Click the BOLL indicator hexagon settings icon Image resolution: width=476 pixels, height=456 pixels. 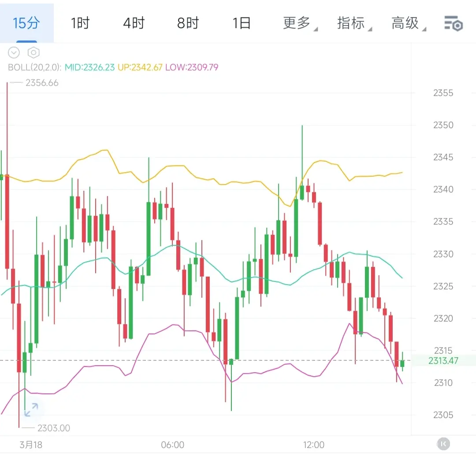33,53
